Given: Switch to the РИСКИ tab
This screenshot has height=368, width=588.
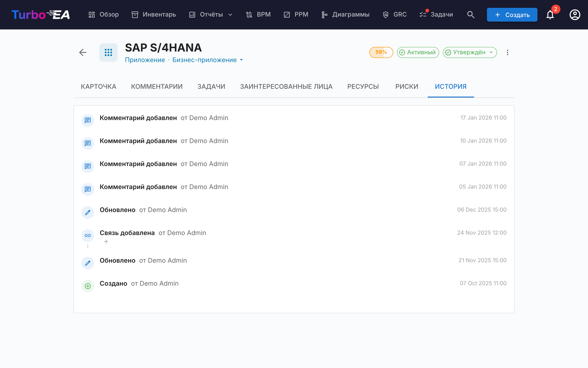Looking at the screenshot, I should tap(407, 87).
